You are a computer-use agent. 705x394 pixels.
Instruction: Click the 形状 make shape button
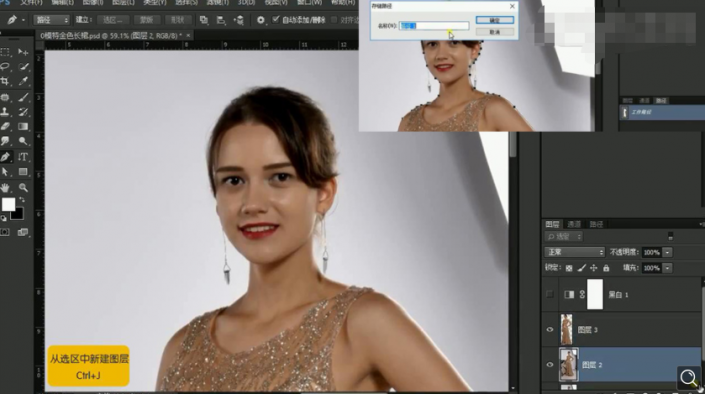178,20
